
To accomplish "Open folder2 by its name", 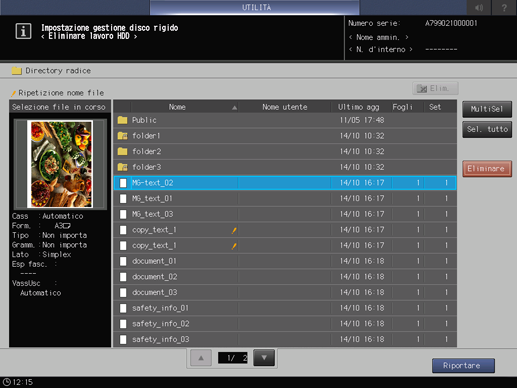I will [x=147, y=151].
